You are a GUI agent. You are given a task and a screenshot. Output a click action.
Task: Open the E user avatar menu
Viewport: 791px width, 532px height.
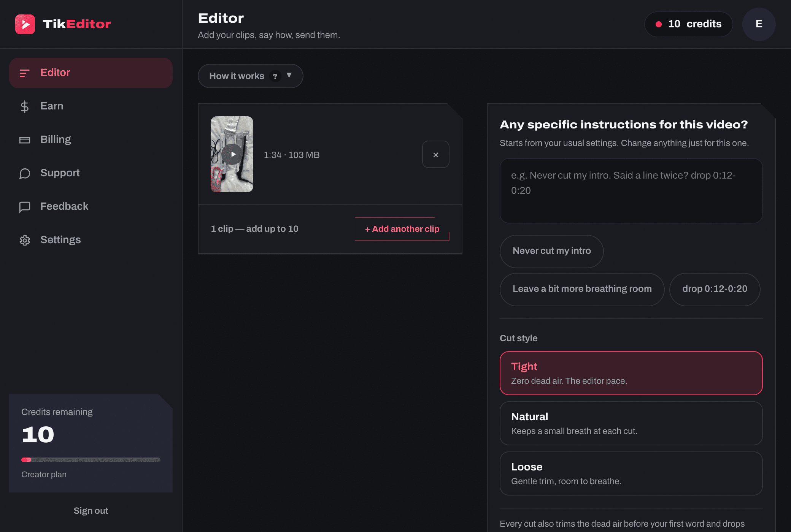759,24
